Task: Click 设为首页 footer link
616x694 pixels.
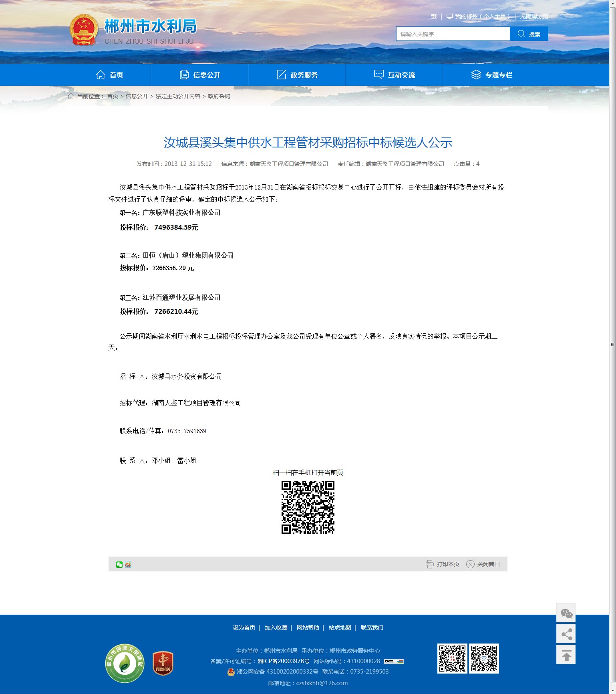Action: [244, 627]
